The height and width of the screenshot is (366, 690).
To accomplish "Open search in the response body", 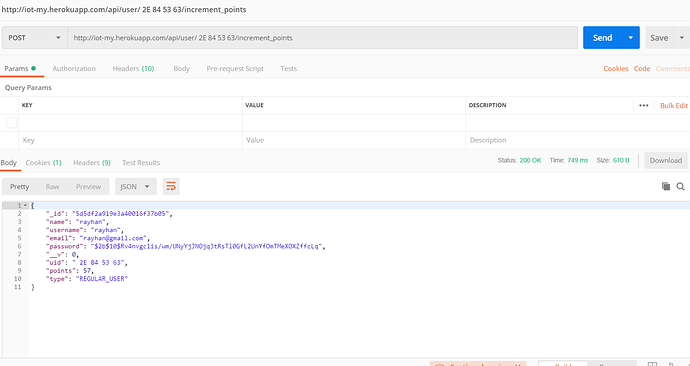I will (680, 187).
